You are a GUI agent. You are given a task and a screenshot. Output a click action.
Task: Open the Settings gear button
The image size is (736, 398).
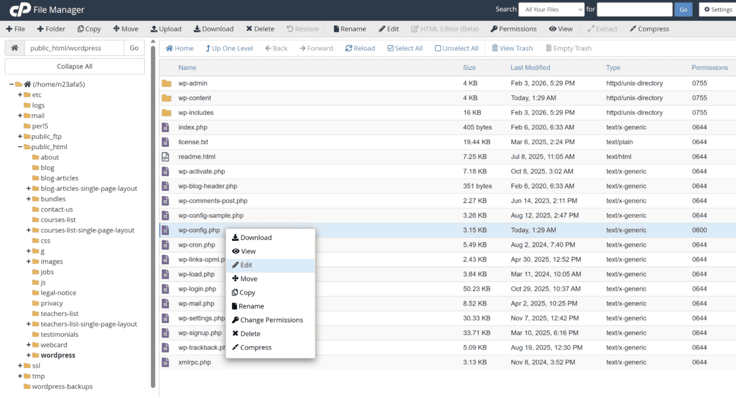pos(718,9)
